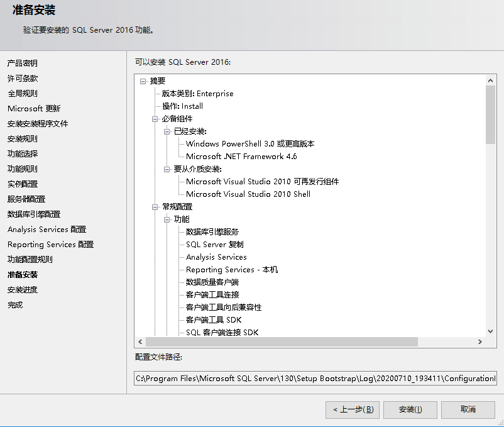Select 功能规则 step in sidebar

23,169
